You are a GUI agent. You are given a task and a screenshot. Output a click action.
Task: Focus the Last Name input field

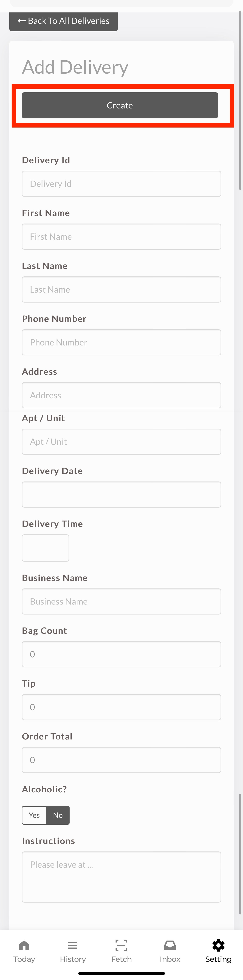[121, 289]
